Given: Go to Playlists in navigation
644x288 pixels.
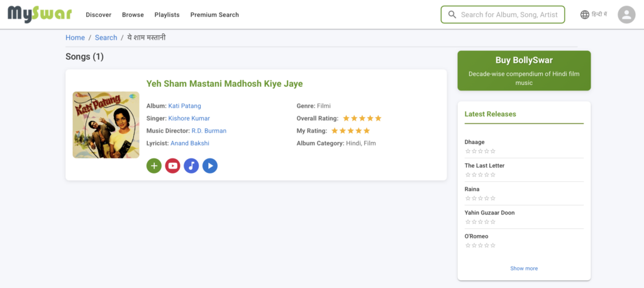Looking at the screenshot, I should pyautogui.click(x=167, y=14).
